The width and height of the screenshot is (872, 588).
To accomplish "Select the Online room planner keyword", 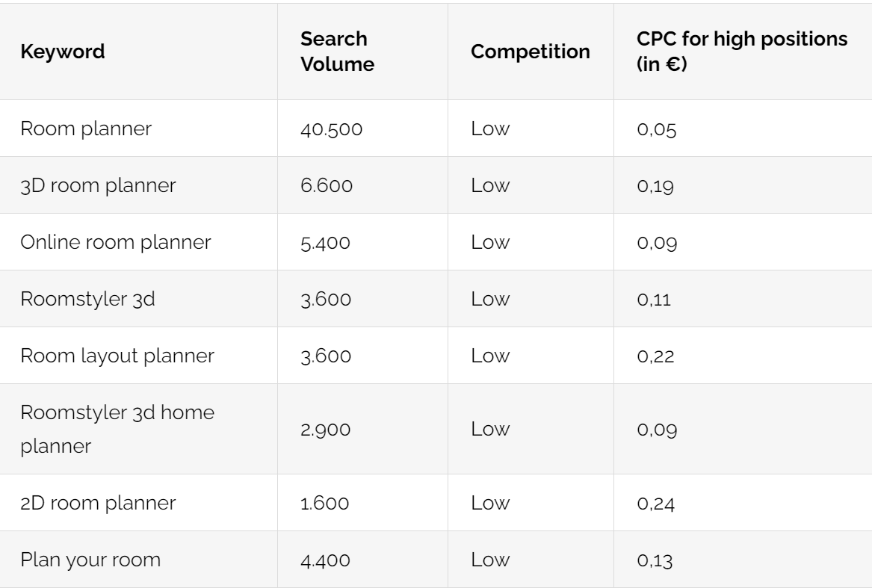I will 116,242.
